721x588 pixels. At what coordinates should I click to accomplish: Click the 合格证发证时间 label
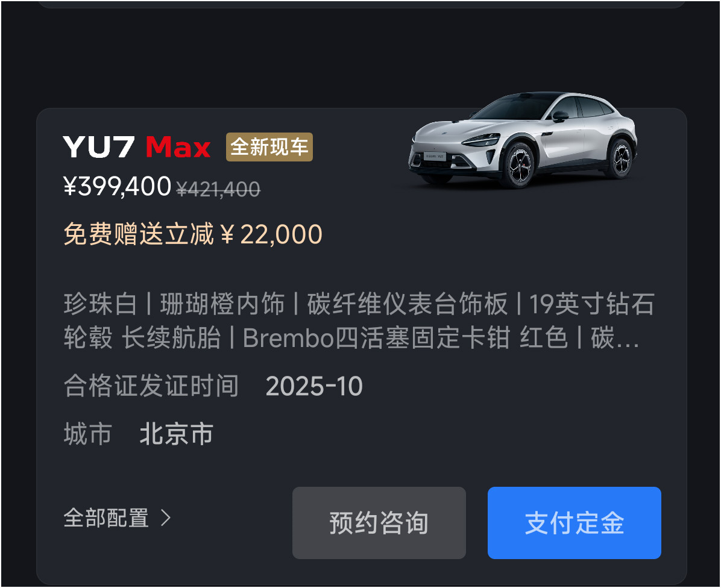tap(151, 386)
